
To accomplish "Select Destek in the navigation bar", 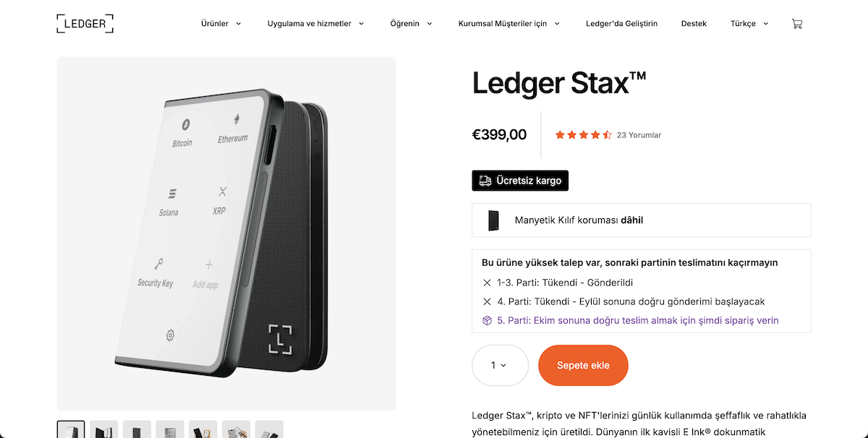I will 694,23.
